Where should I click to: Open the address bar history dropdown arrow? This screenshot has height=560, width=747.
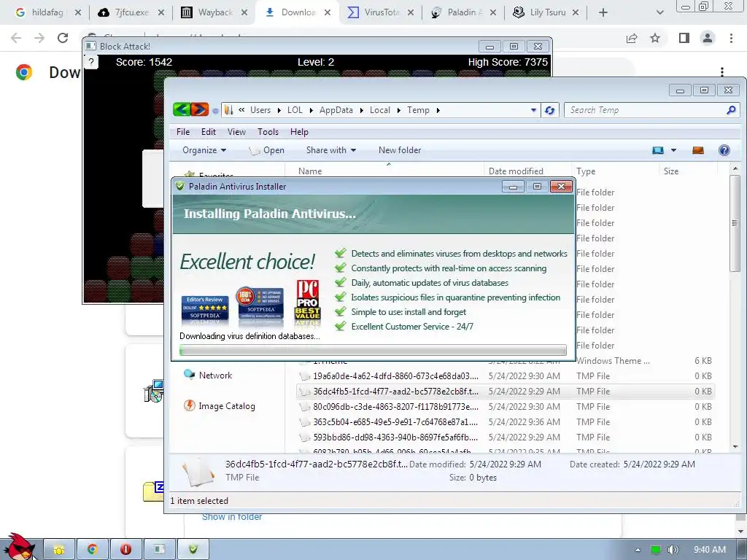(x=533, y=111)
